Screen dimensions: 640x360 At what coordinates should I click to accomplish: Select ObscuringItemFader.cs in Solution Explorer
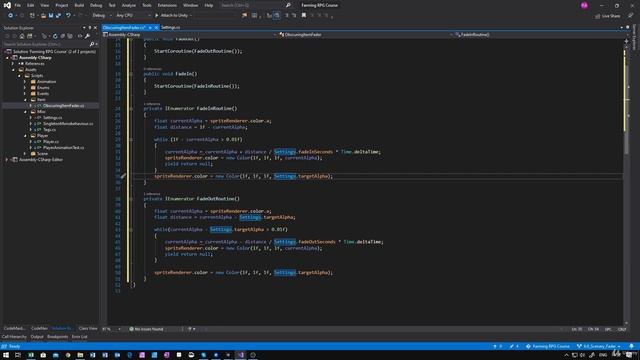[x=63, y=106]
